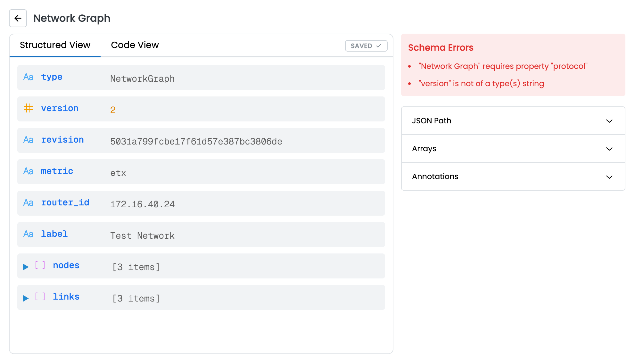Image resolution: width=635 pixels, height=364 pixels.
Task: Click the back arrow button
Action: 18,18
